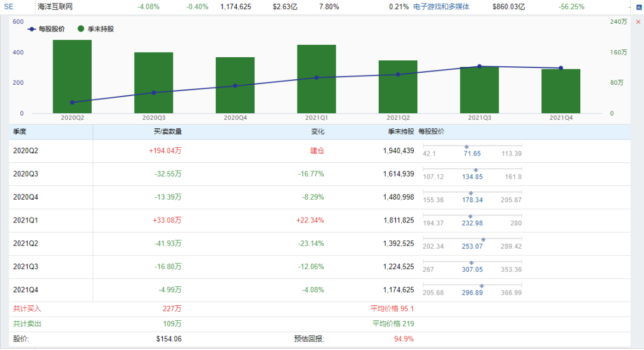Image resolution: width=644 pixels, height=350 pixels.
Task: Click the 2021Q1 green bar
Action: (316, 79)
